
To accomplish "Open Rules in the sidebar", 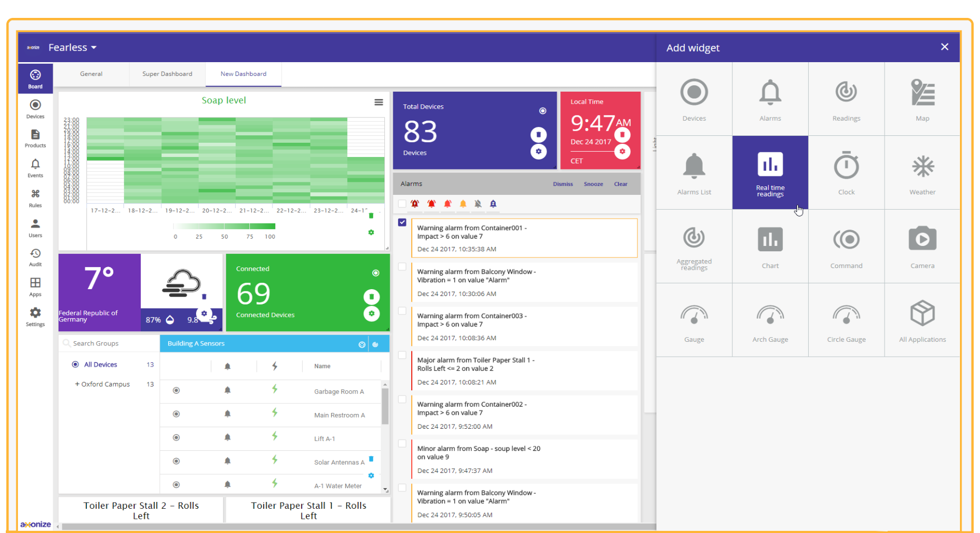I will [35, 199].
